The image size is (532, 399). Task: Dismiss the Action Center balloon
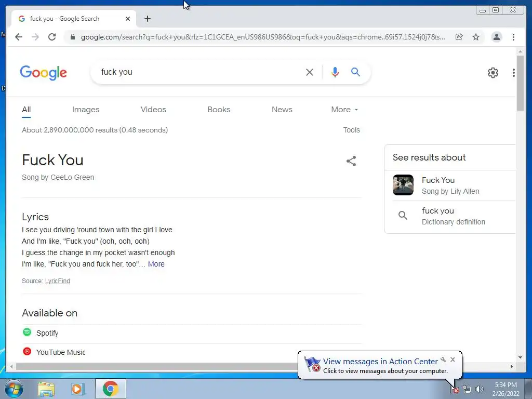(453, 360)
